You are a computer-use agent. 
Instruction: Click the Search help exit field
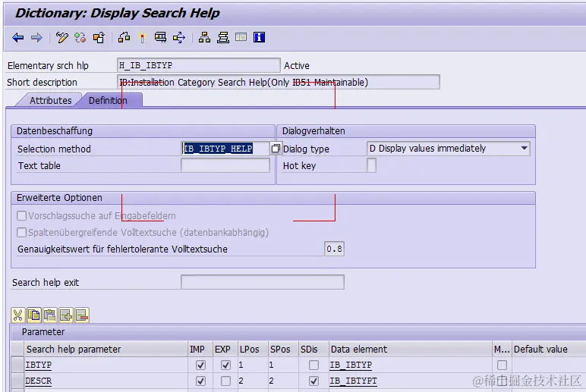263,282
